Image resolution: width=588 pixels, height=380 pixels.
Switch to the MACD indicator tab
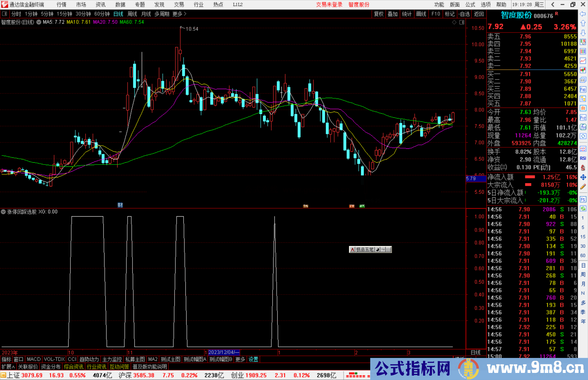[34, 359]
